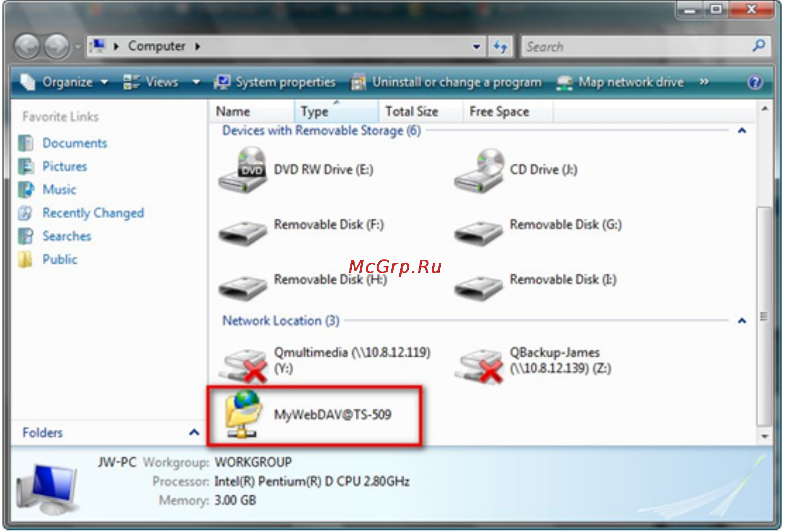Close the Computer window
This screenshot has width=785, height=532.
click(751, 9)
